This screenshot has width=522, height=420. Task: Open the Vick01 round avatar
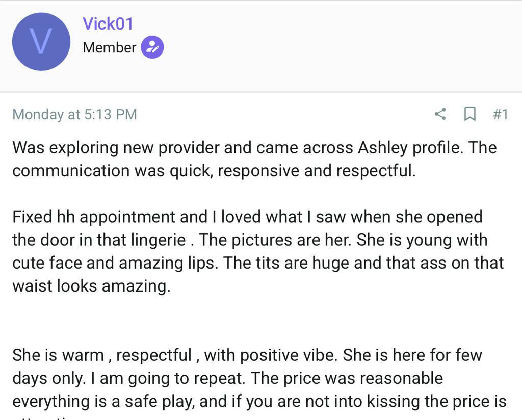41,42
